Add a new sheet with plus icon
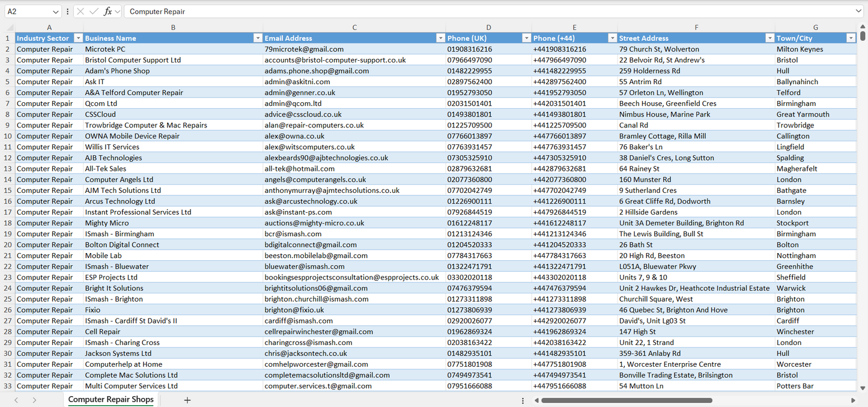The image size is (868, 407). pos(187,400)
